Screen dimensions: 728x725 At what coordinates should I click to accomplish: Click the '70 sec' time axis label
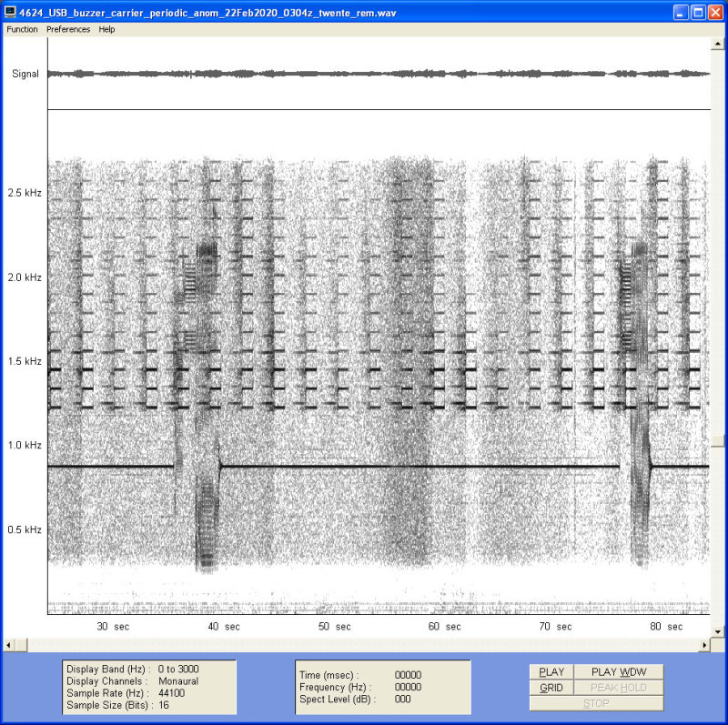click(x=555, y=627)
